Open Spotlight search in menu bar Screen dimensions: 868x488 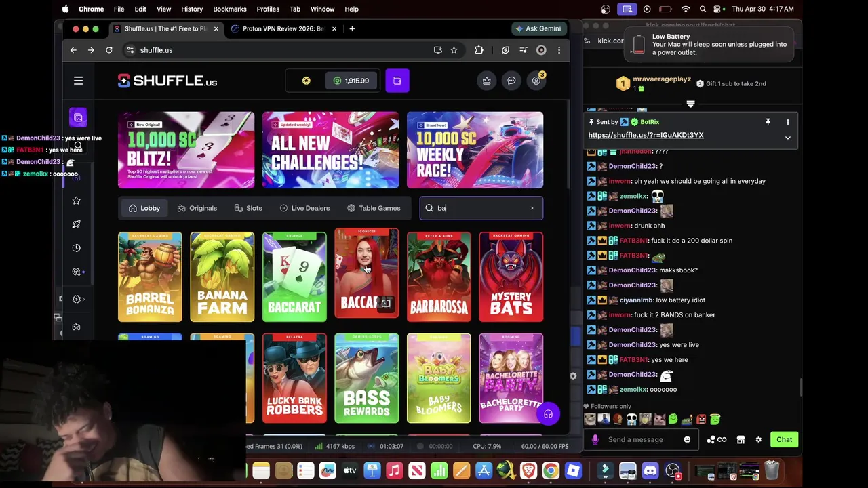click(x=703, y=9)
